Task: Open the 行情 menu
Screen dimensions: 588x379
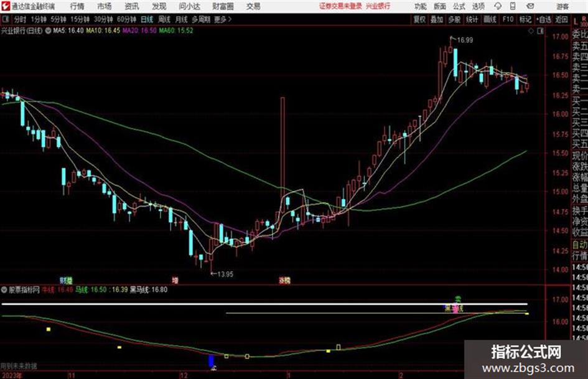Action: click(x=77, y=6)
